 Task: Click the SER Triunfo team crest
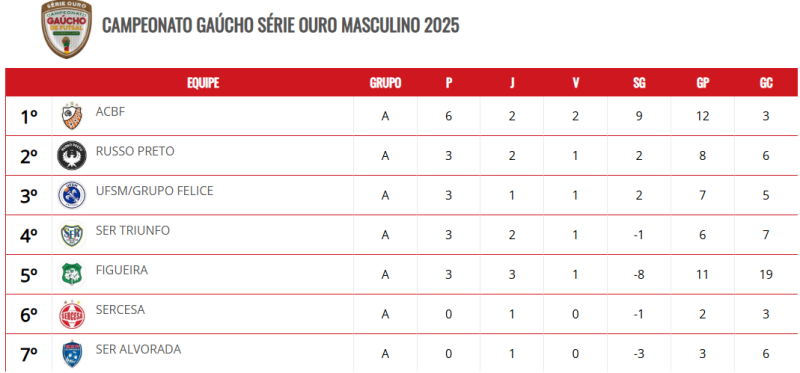coord(72,235)
